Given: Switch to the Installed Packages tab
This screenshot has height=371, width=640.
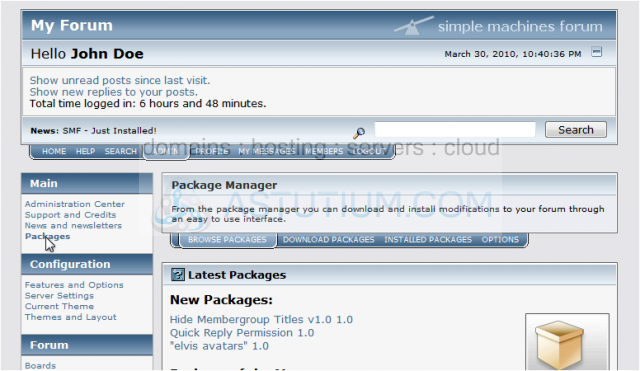Looking at the screenshot, I should 428,240.
